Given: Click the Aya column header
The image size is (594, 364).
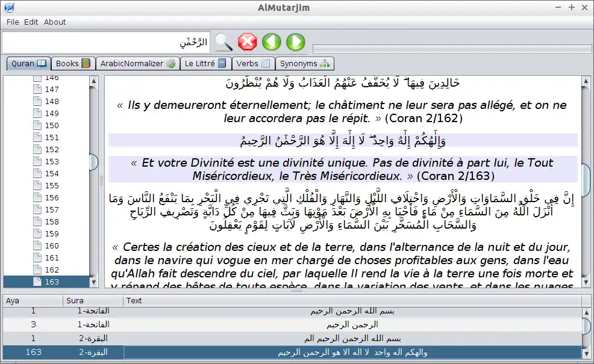Looking at the screenshot, I should coord(33,300).
